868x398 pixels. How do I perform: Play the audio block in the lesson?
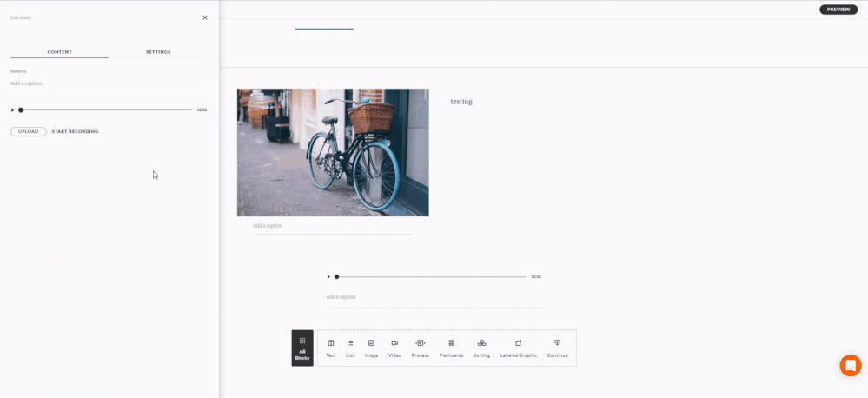pyautogui.click(x=328, y=276)
